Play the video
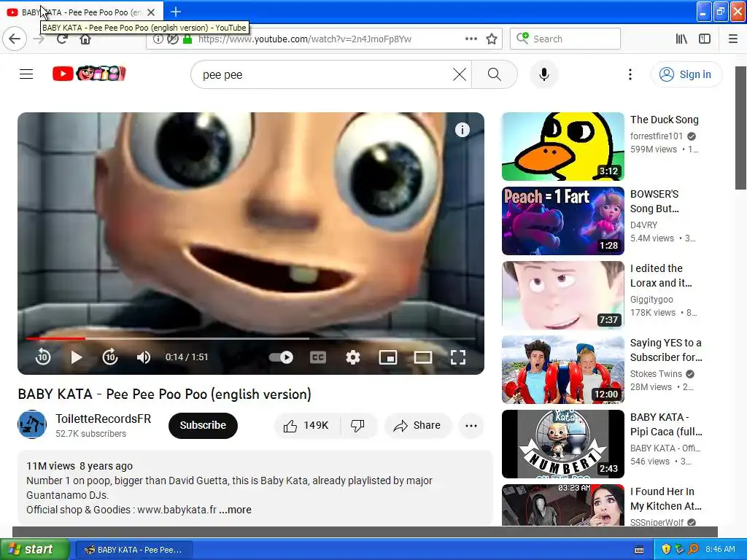Image resolution: width=747 pixels, height=560 pixels. tap(76, 357)
